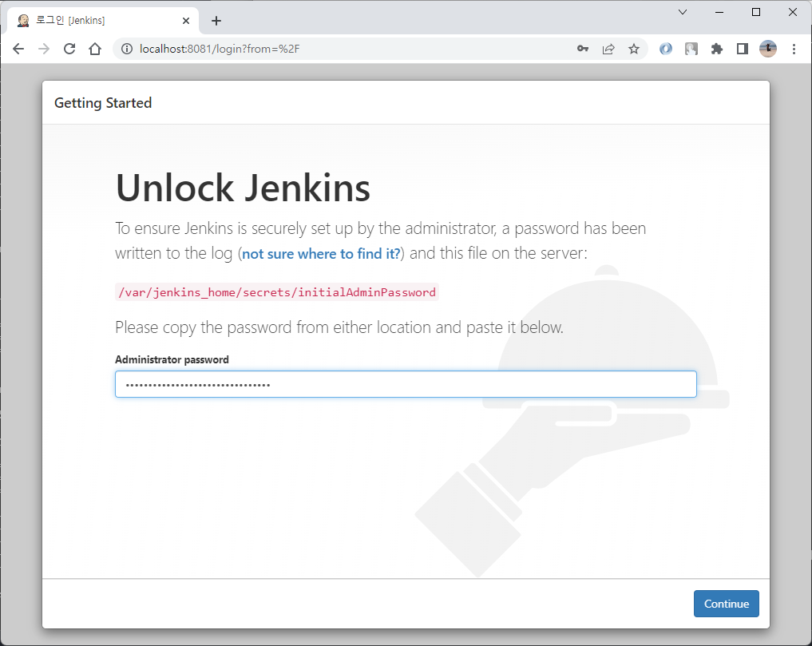Maximize the browser window

[x=756, y=12]
